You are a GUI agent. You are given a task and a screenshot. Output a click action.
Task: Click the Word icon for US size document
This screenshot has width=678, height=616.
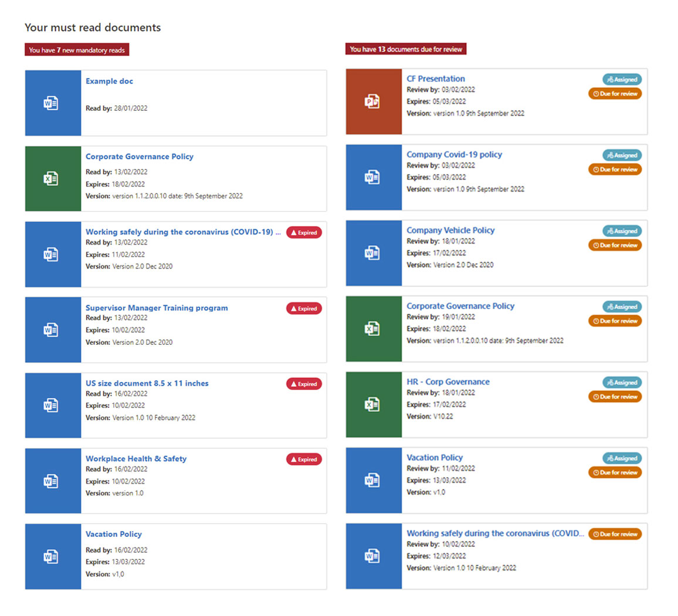tap(53, 405)
